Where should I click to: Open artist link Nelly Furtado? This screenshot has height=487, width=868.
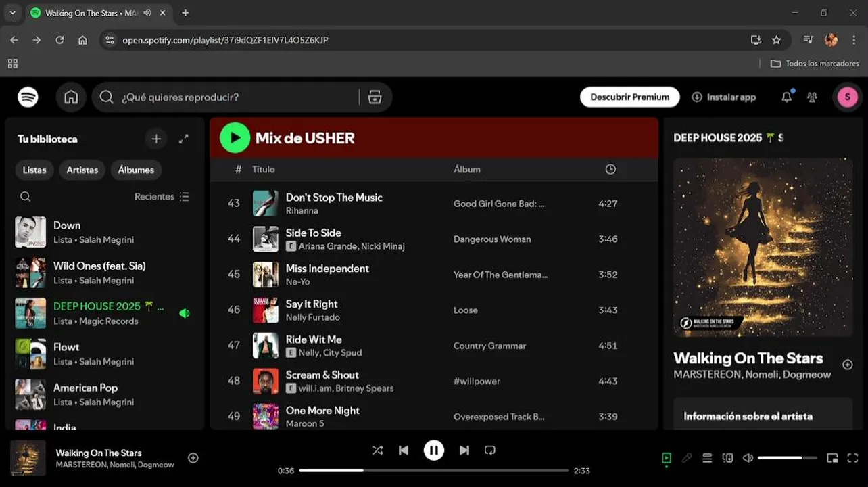pyautogui.click(x=312, y=317)
